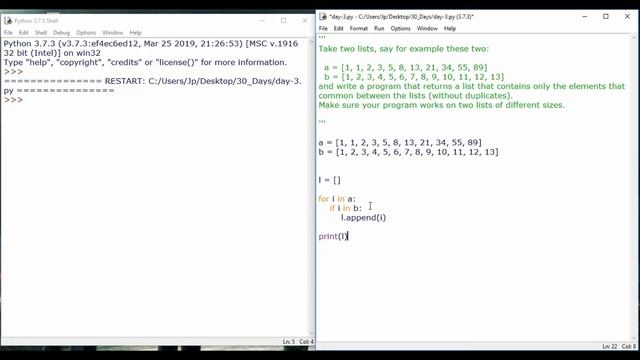640x360 pixels.
Task: Open File menu in day-3.py editor
Action: point(323,29)
